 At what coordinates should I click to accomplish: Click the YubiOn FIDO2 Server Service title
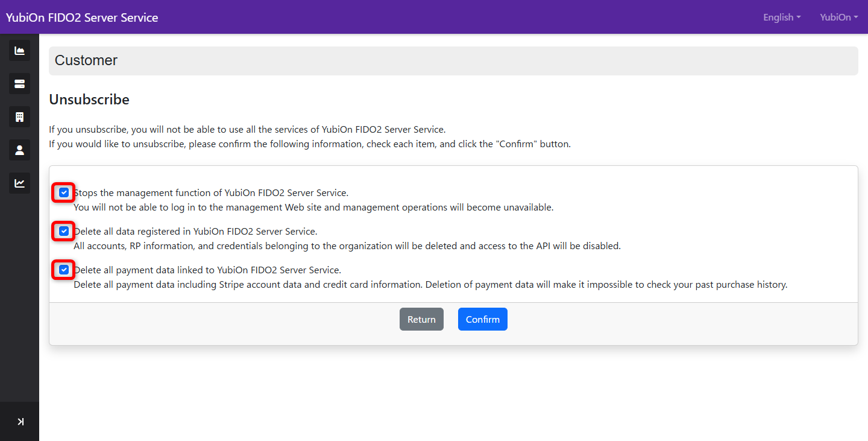point(82,17)
